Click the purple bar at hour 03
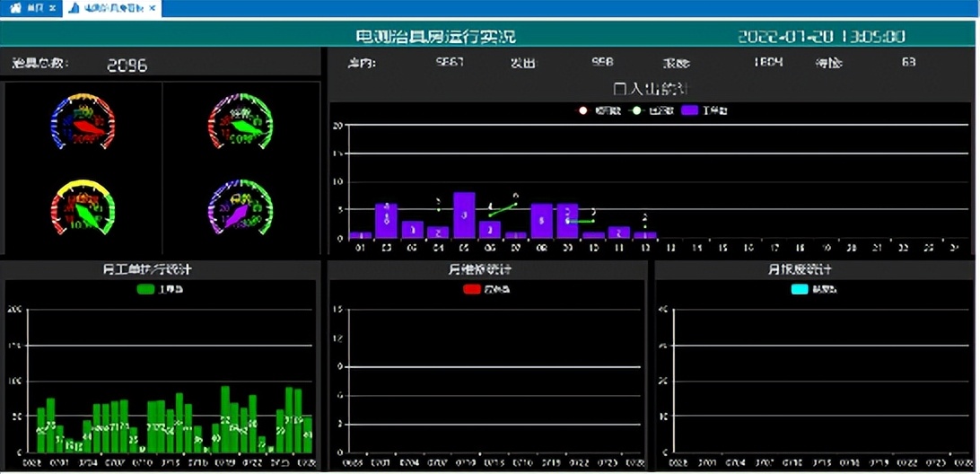The image size is (980, 474). [413, 230]
